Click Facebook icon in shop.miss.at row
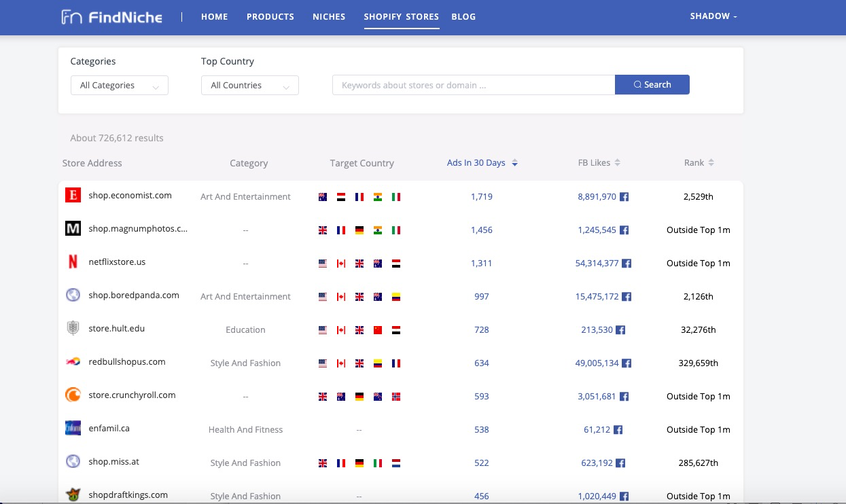 (620, 463)
